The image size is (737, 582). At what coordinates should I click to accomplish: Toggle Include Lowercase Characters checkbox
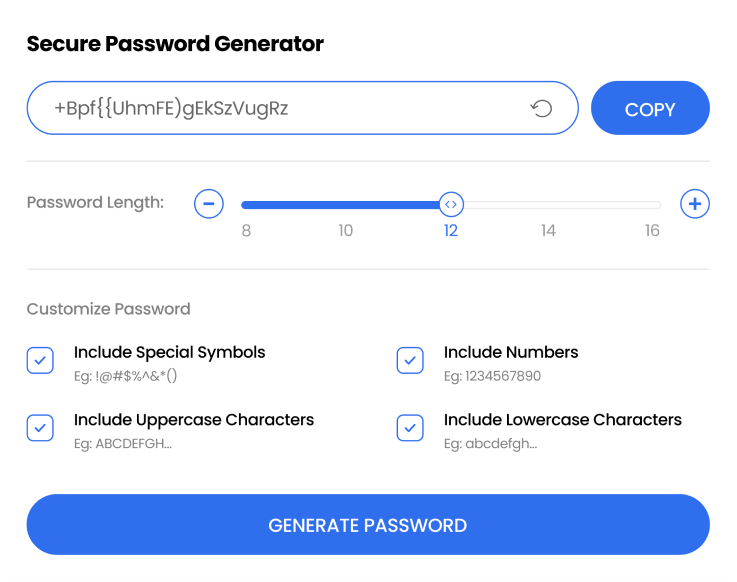pyautogui.click(x=410, y=428)
